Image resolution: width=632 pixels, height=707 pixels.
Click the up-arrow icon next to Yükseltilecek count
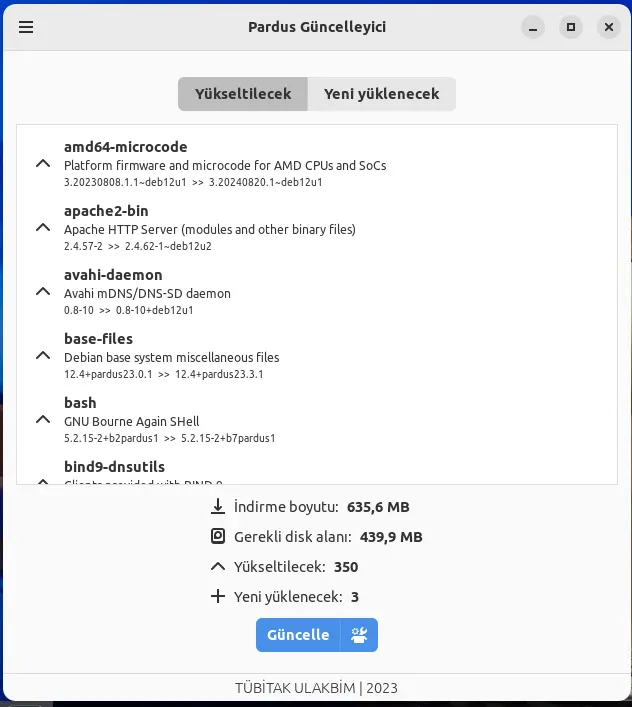click(218, 566)
